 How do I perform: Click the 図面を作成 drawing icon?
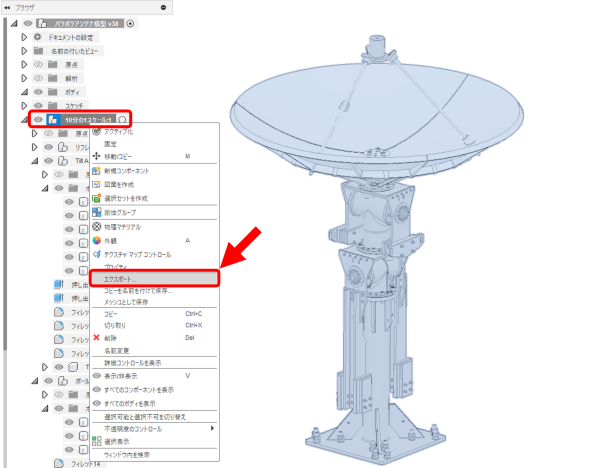97,185
